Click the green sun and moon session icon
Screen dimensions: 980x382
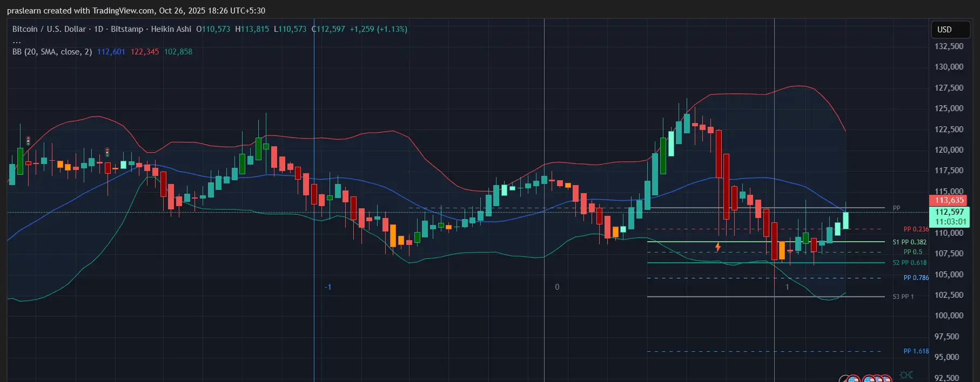click(x=906, y=374)
